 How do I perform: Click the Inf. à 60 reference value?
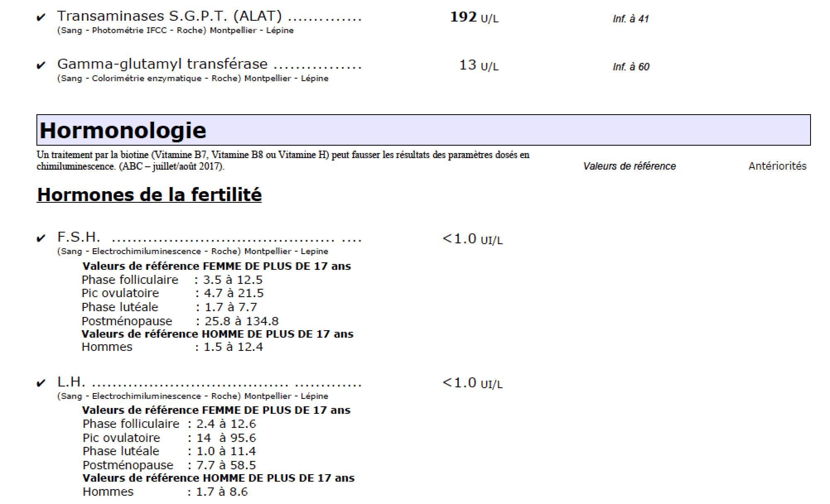631,67
